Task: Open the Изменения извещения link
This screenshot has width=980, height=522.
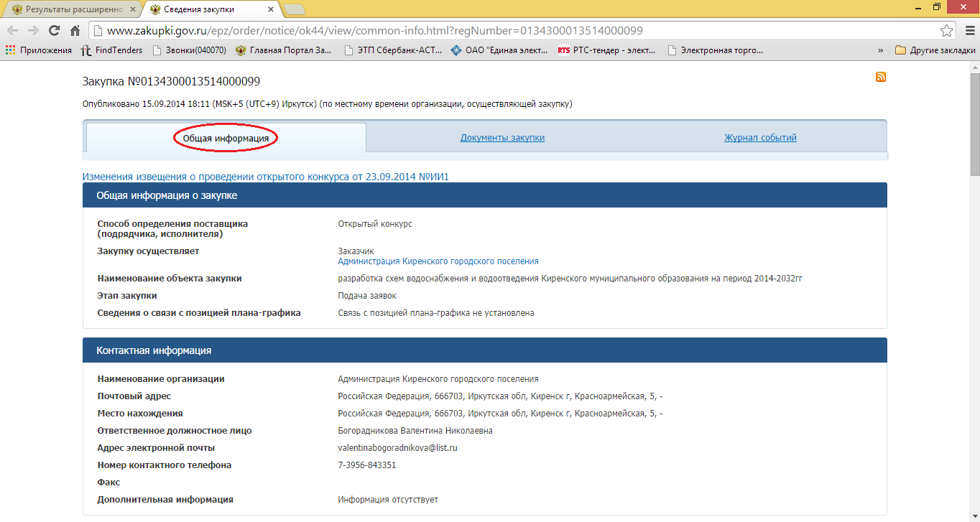Action: click(x=266, y=177)
